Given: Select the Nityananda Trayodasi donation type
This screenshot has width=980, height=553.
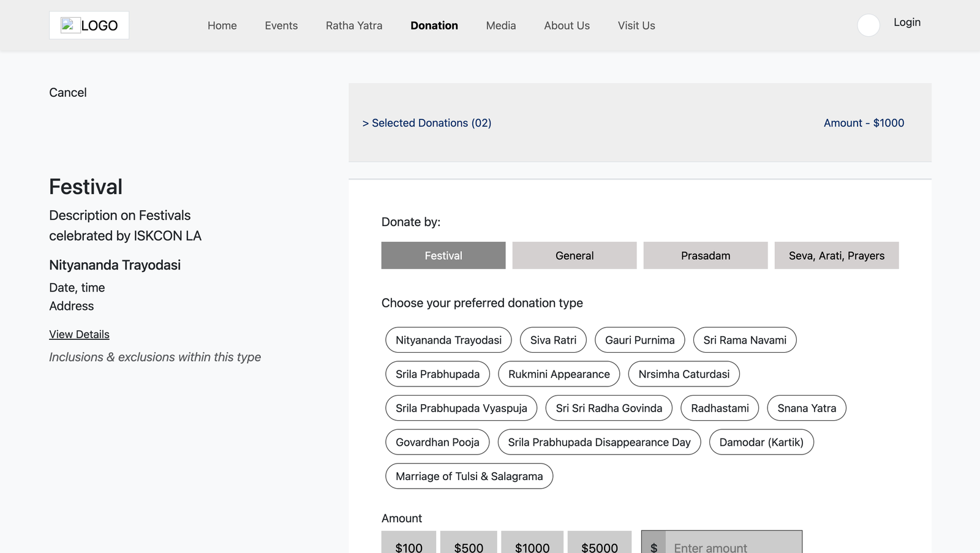Looking at the screenshot, I should click(x=448, y=340).
